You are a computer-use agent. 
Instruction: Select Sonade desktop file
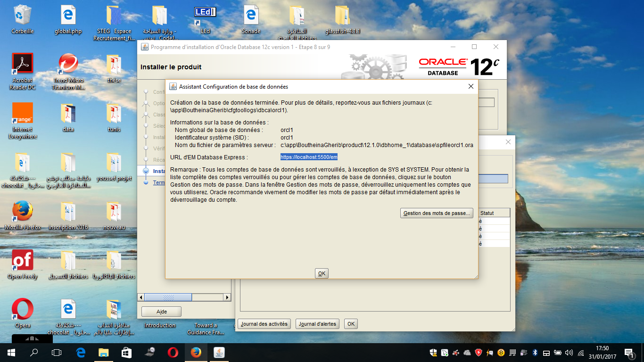point(251,20)
